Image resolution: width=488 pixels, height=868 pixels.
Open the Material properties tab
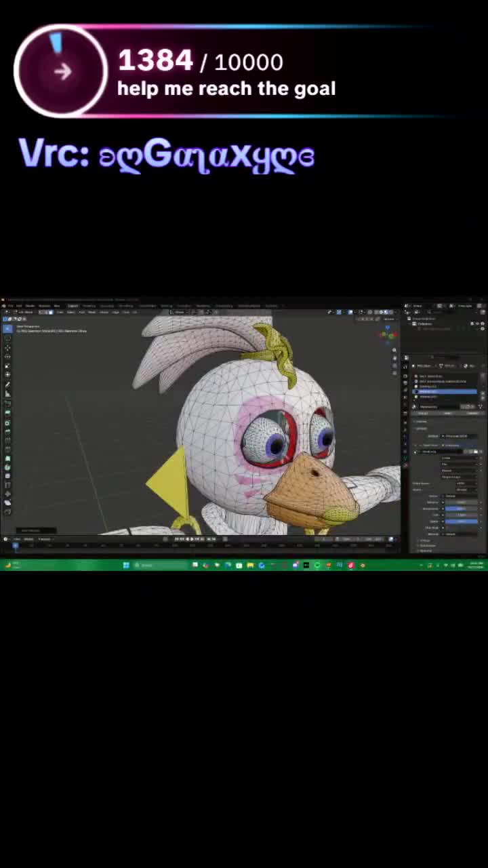pos(405,465)
